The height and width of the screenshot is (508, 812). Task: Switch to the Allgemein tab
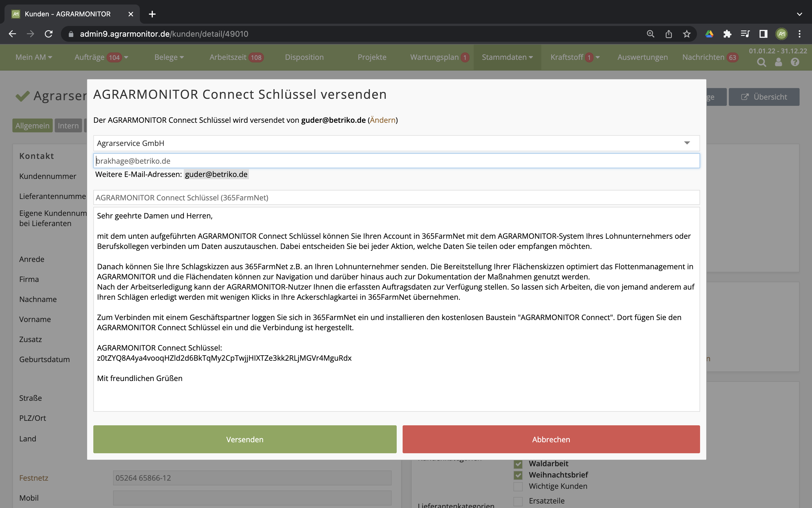pos(32,126)
